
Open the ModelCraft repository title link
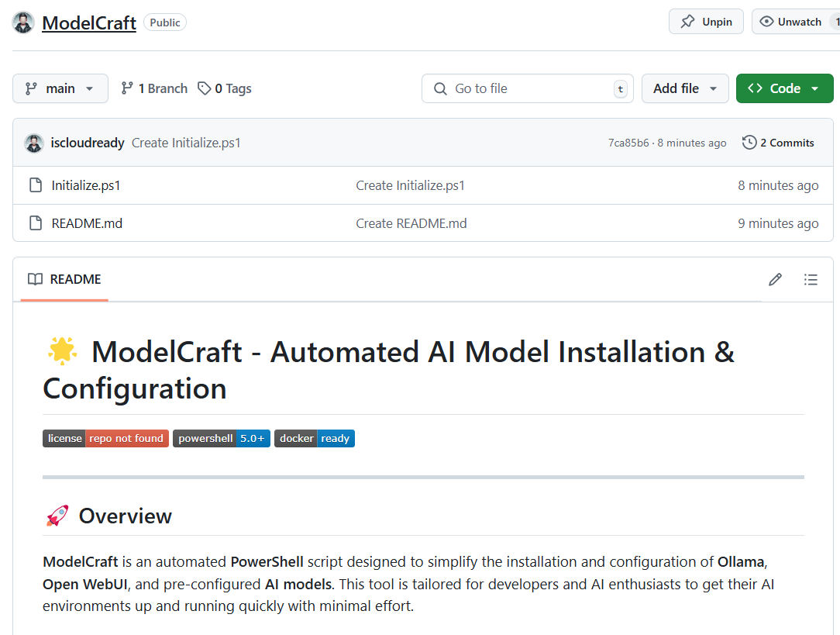pos(89,22)
